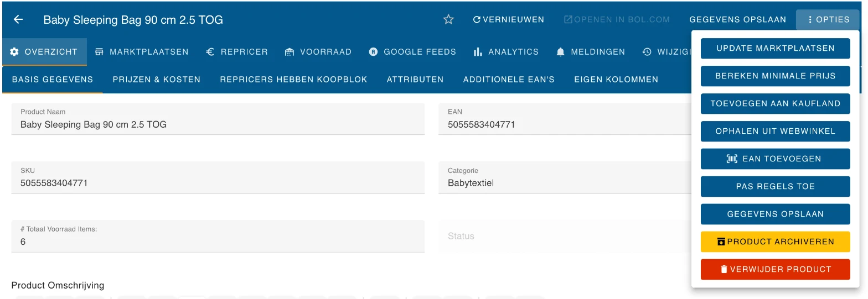Click the SKU input field
This screenshot has width=868, height=299.
tap(218, 177)
